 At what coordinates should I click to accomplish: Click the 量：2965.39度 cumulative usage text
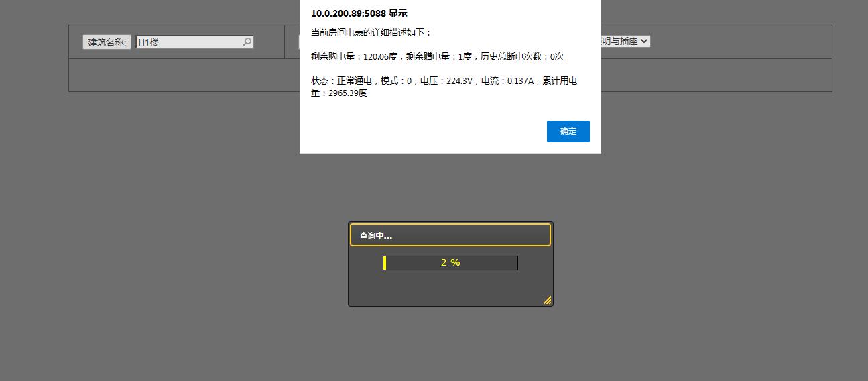coord(339,93)
